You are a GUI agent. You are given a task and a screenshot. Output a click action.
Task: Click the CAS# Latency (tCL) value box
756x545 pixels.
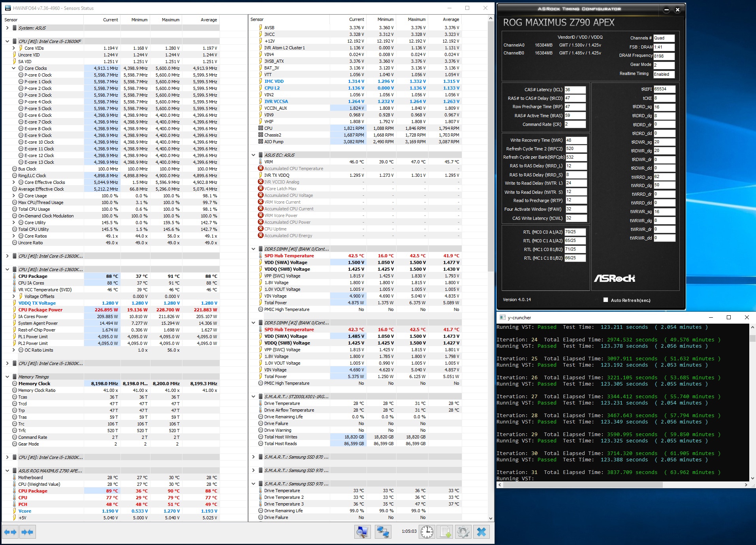click(x=575, y=90)
